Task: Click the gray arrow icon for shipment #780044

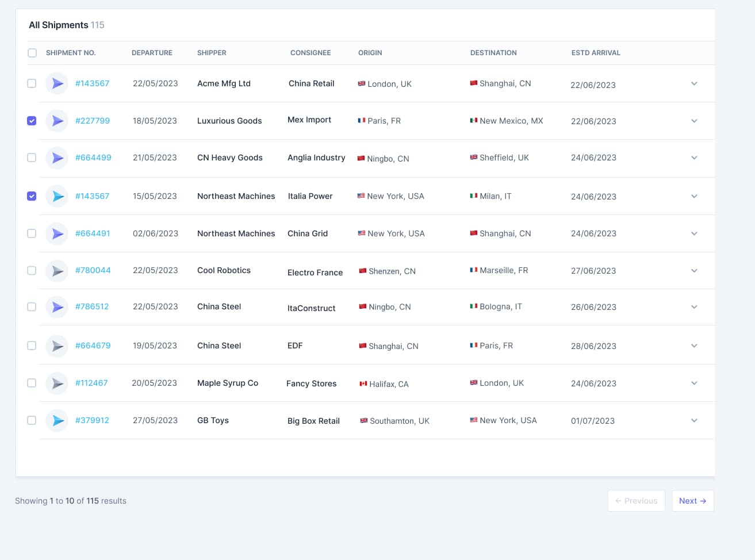Action: (57, 271)
